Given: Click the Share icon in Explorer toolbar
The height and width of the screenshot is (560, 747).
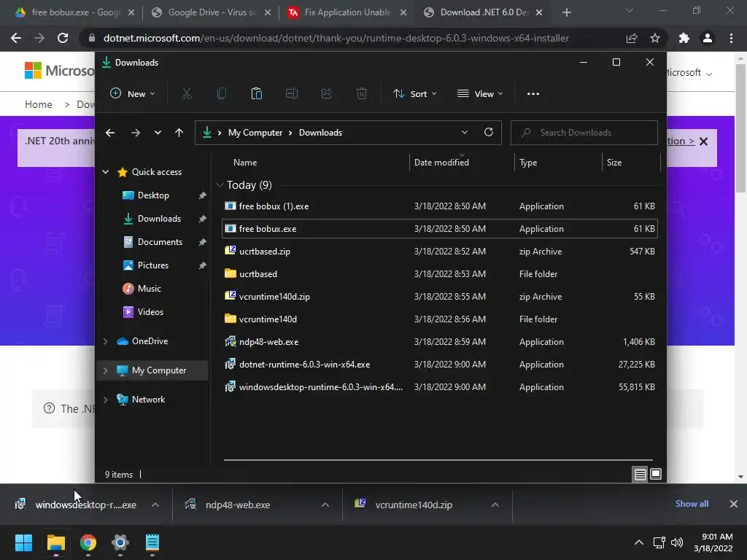Looking at the screenshot, I should coord(327,94).
